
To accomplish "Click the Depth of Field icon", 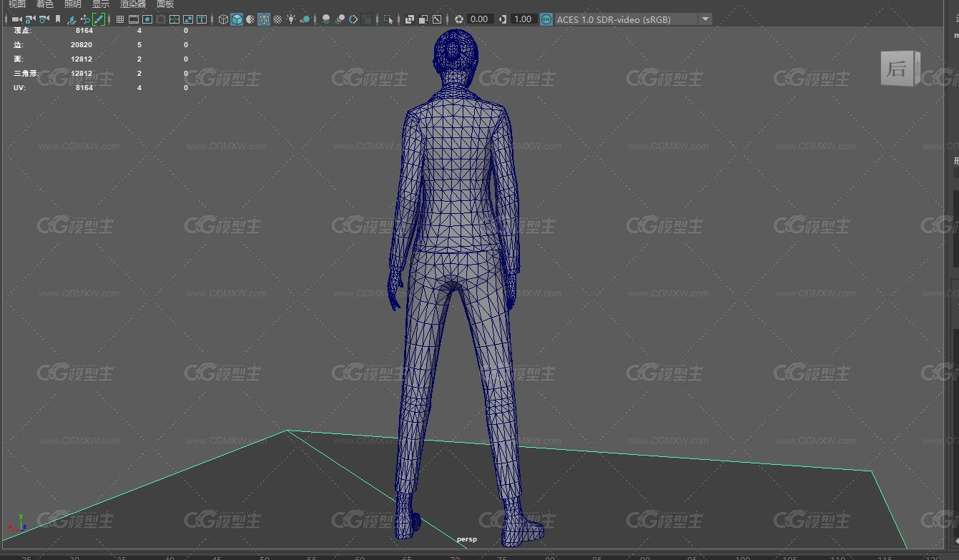I will click(367, 19).
